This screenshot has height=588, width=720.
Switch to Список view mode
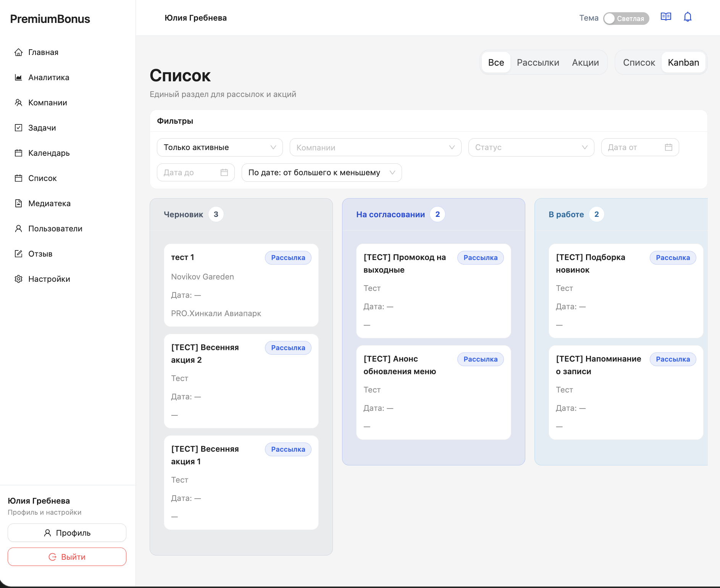639,63
